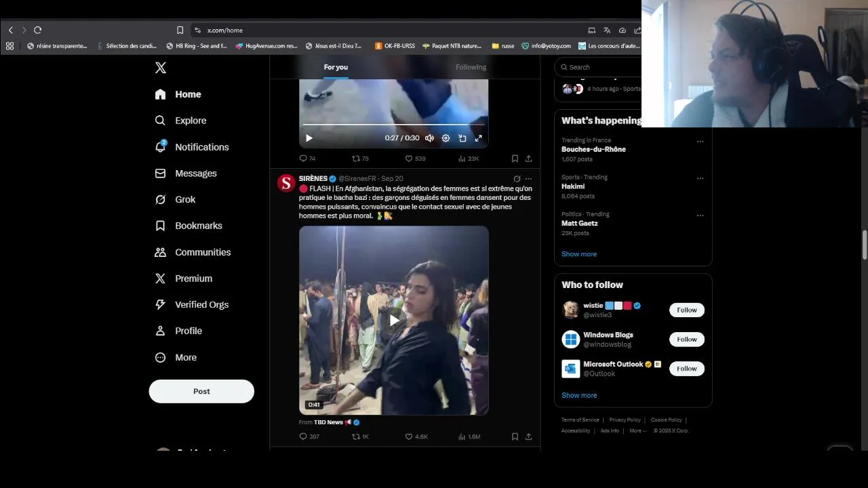The width and height of the screenshot is (868, 488).
Task: Reload the page with the refresh icon
Action: click(37, 30)
